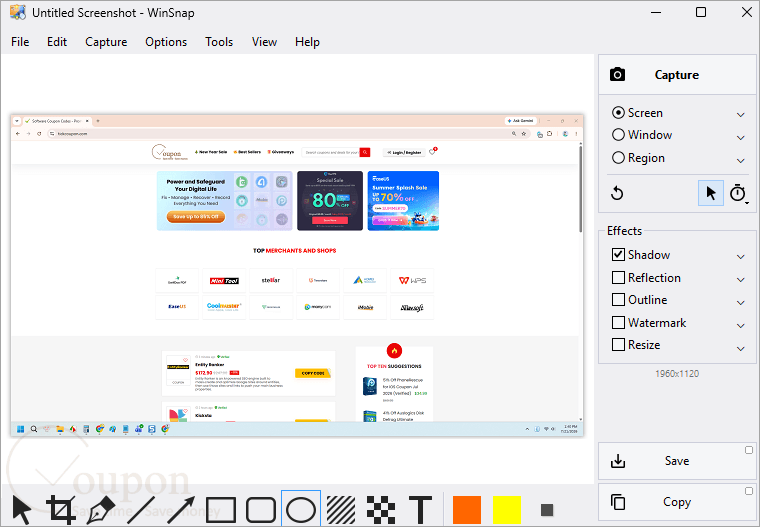Expand the Region options chevron

(x=741, y=160)
